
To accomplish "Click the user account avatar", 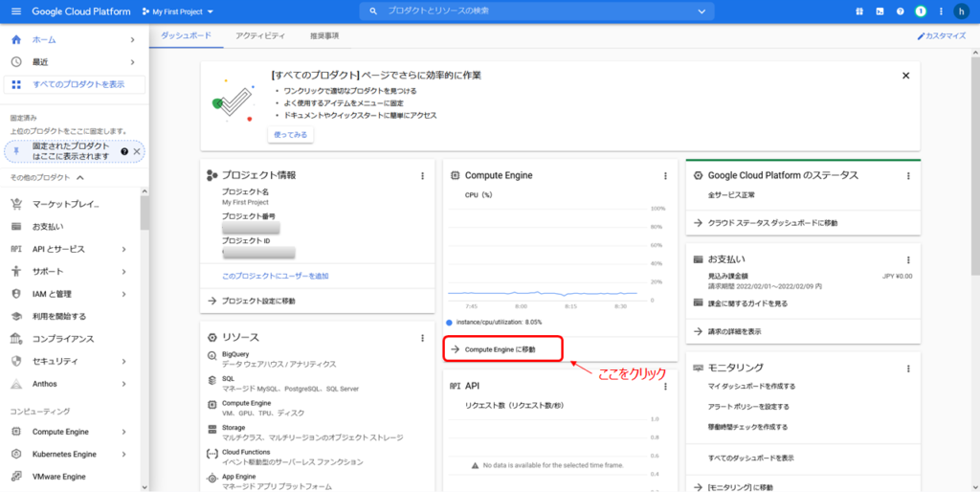I will 962,11.
